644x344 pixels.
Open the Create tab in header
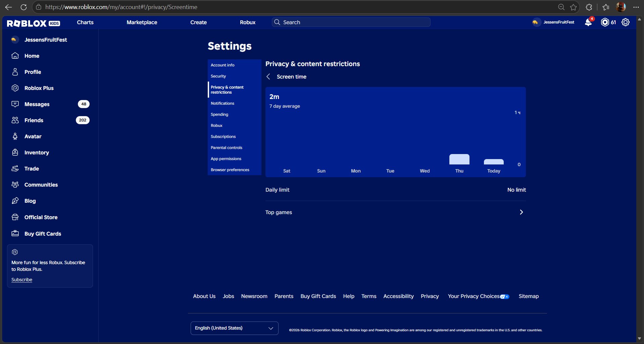coord(198,22)
